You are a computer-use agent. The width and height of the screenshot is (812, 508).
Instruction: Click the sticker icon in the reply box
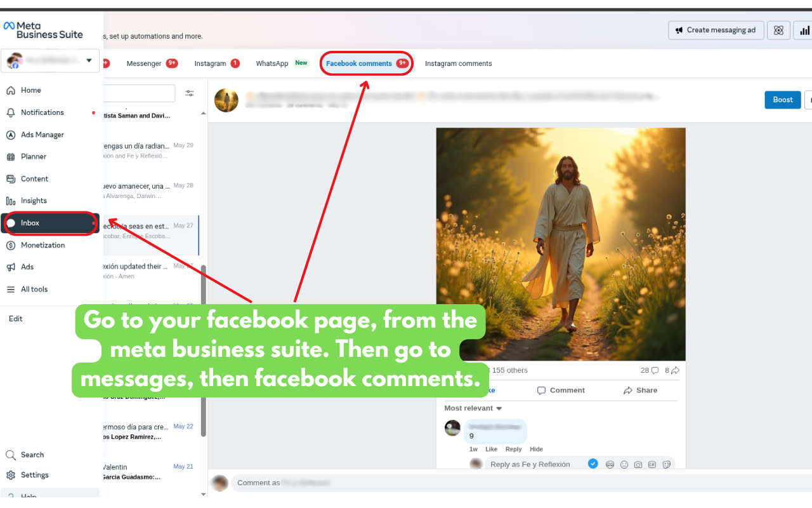(666, 465)
